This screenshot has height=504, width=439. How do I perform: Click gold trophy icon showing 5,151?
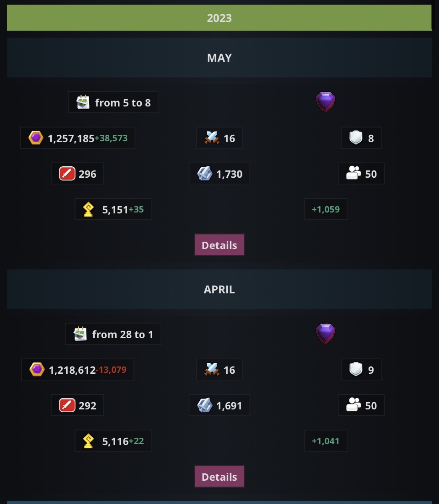pyautogui.click(x=88, y=209)
